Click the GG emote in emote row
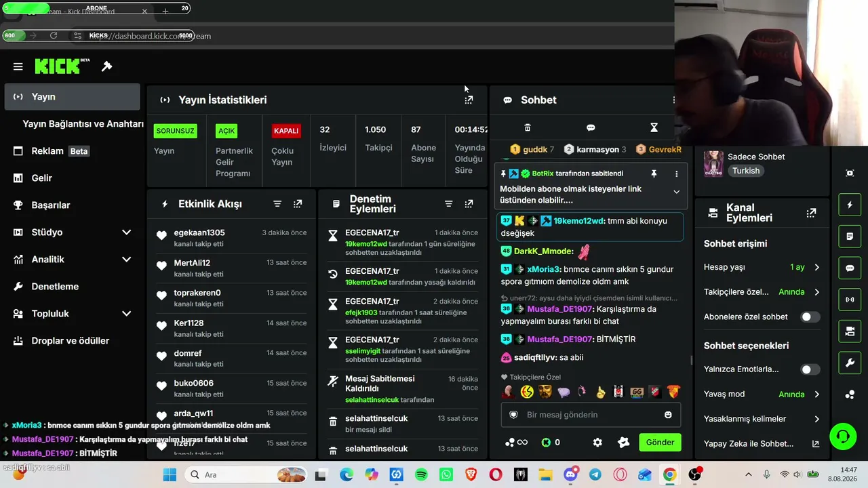The image size is (868, 488). tap(637, 392)
